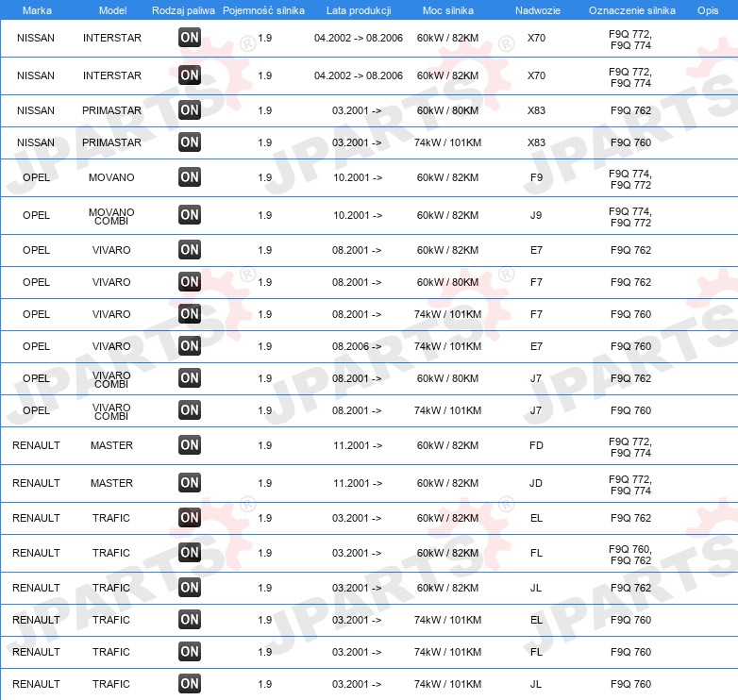Click ON badge in Renault Trafic EL 101KM row

pos(190,619)
